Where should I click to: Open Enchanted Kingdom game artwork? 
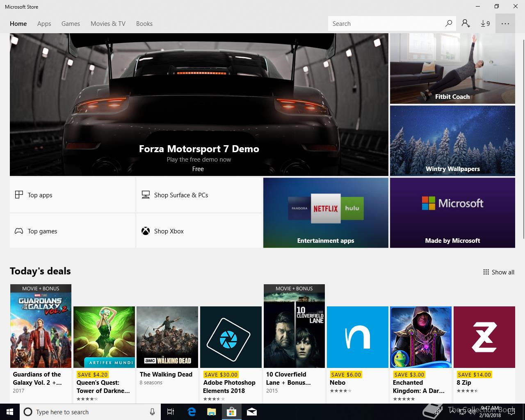click(421, 337)
